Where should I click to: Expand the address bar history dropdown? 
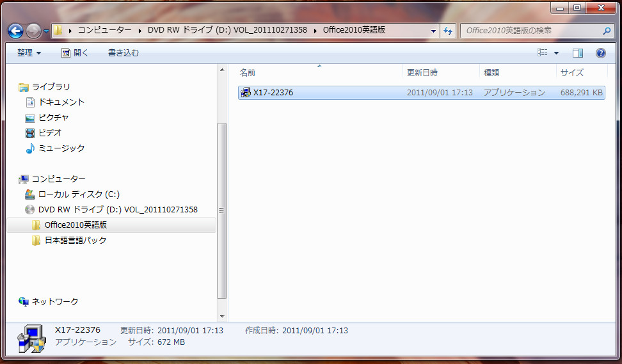(433, 31)
